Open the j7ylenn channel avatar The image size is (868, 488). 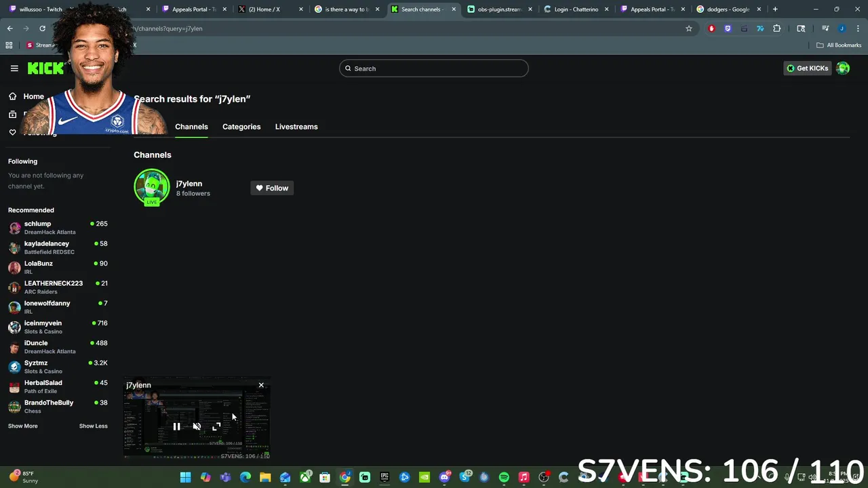[152, 187]
